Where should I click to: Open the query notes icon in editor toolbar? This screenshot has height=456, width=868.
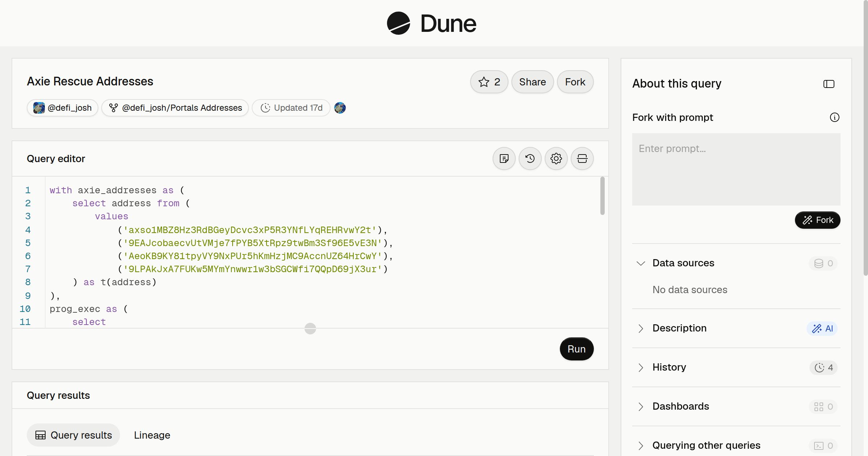(x=504, y=159)
